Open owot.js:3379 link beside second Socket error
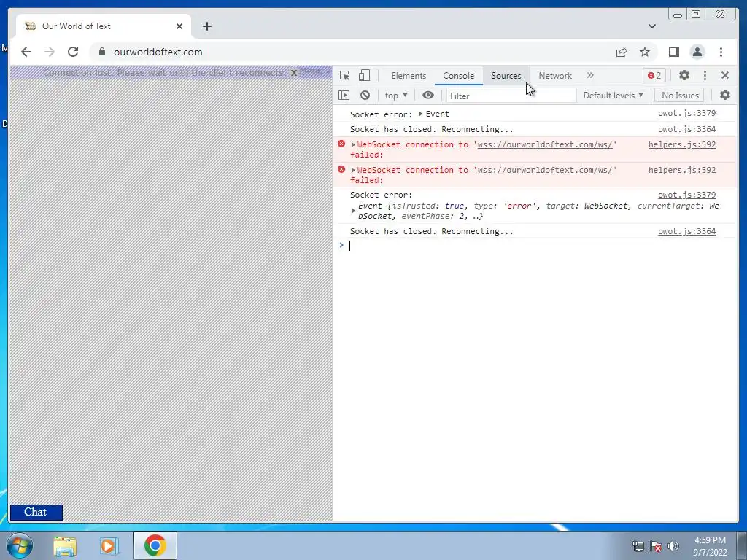 click(686, 195)
